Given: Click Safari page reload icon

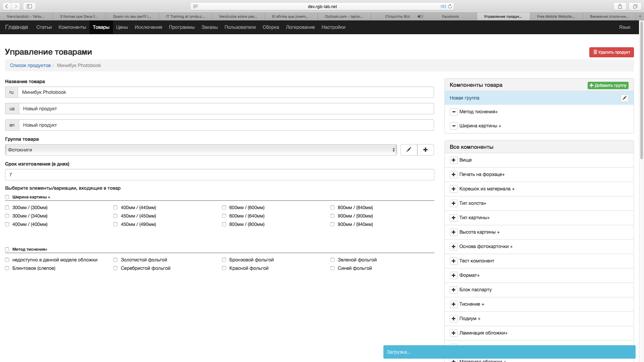Looking at the screenshot, I should pos(450,6).
